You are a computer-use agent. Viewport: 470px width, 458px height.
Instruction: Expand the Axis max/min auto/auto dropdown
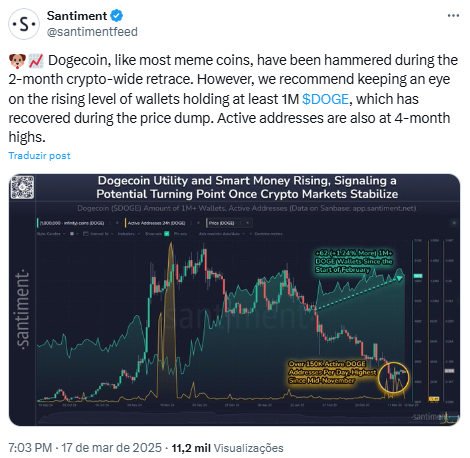click(222, 234)
